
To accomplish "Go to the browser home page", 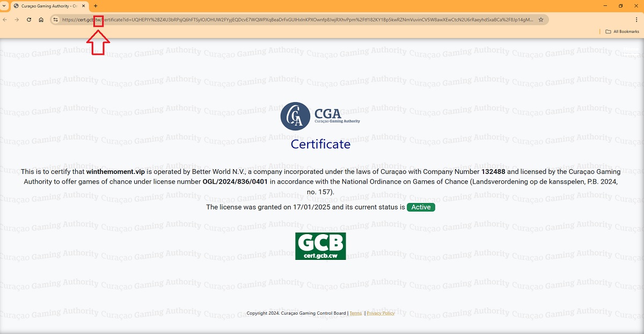I will pyautogui.click(x=41, y=20).
